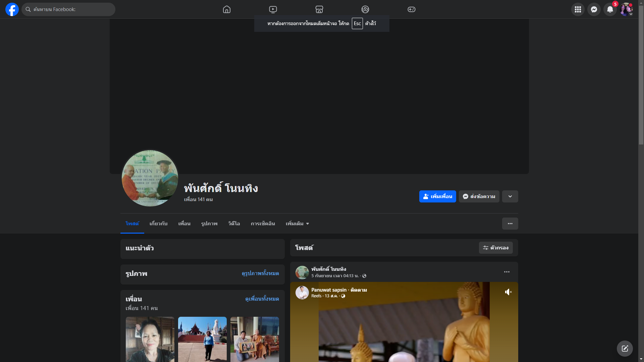
Task: Open the Messenger icon
Action: coord(594,9)
